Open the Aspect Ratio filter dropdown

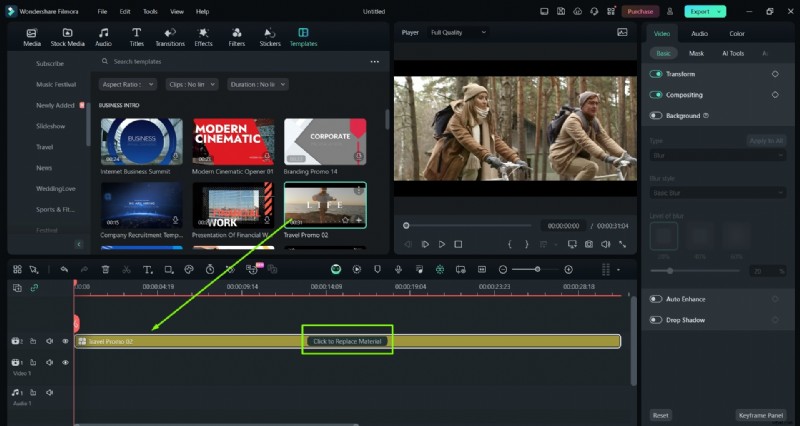click(128, 85)
